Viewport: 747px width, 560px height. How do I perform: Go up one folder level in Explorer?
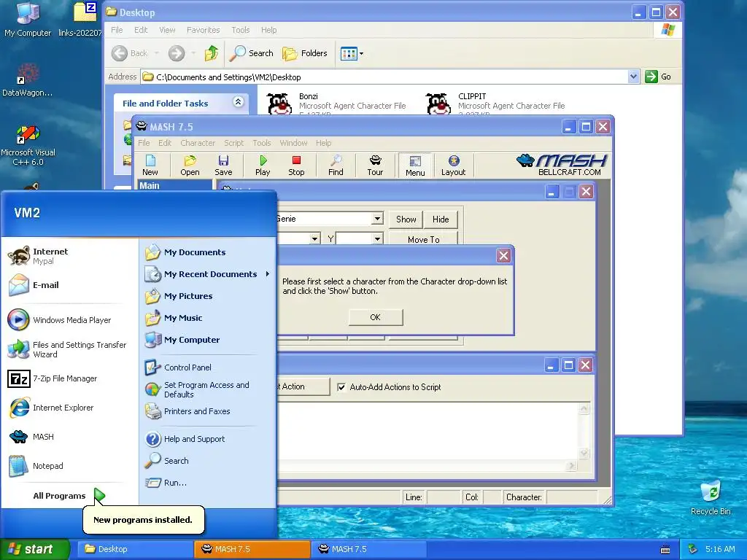(212, 53)
